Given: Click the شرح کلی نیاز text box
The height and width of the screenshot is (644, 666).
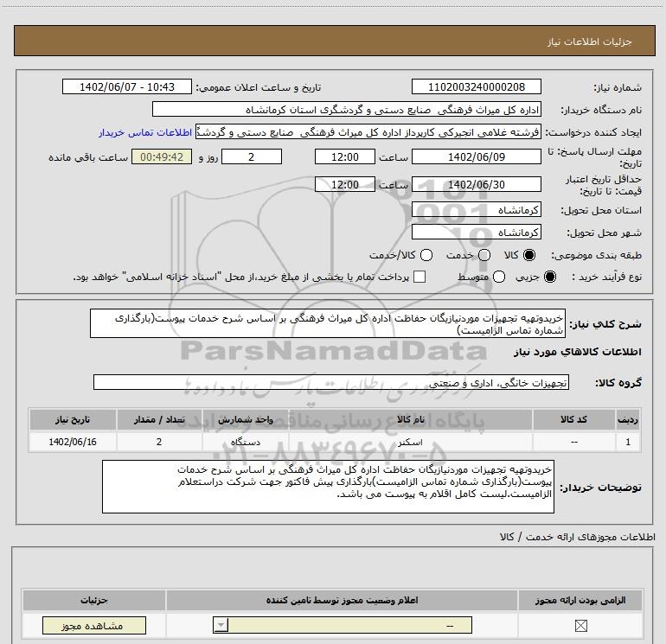Looking at the screenshot, I should 328,323.
